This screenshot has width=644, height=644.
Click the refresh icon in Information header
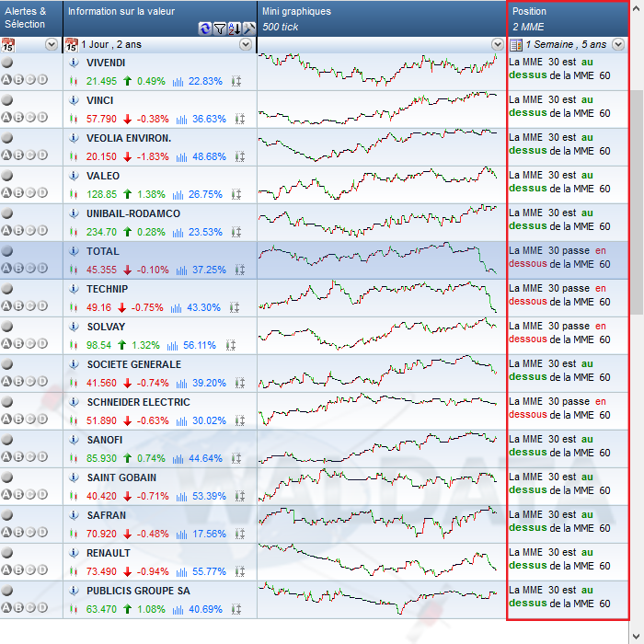[x=204, y=29]
